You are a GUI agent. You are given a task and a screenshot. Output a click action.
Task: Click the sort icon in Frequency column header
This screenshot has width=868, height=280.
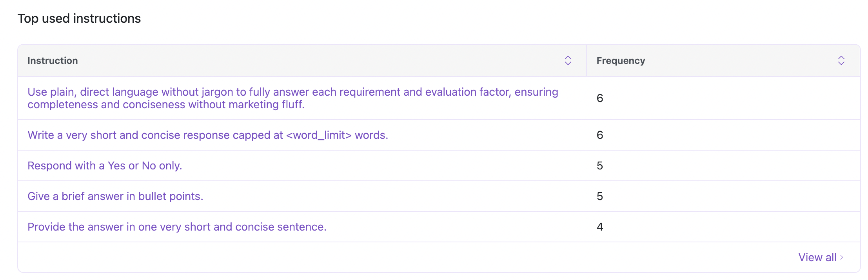841,60
